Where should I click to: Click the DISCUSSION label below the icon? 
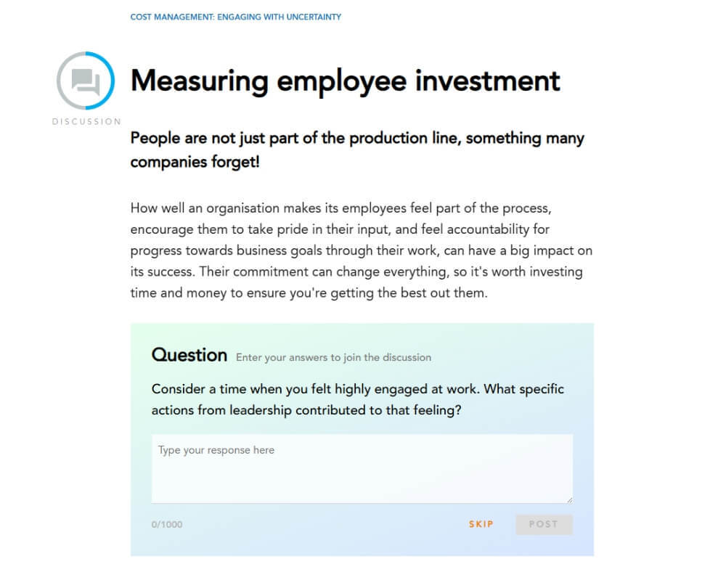[86, 121]
